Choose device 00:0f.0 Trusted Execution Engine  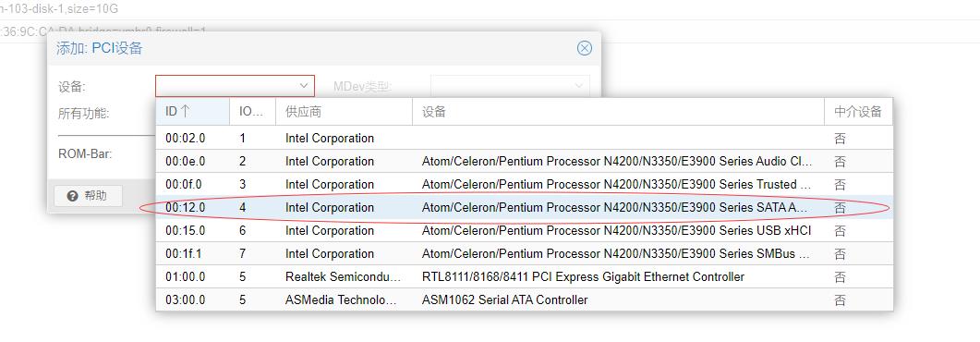[525, 185]
